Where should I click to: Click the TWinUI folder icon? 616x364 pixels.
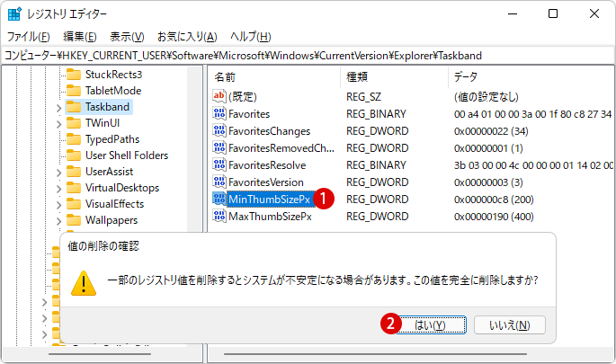pyautogui.click(x=74, y=123)
